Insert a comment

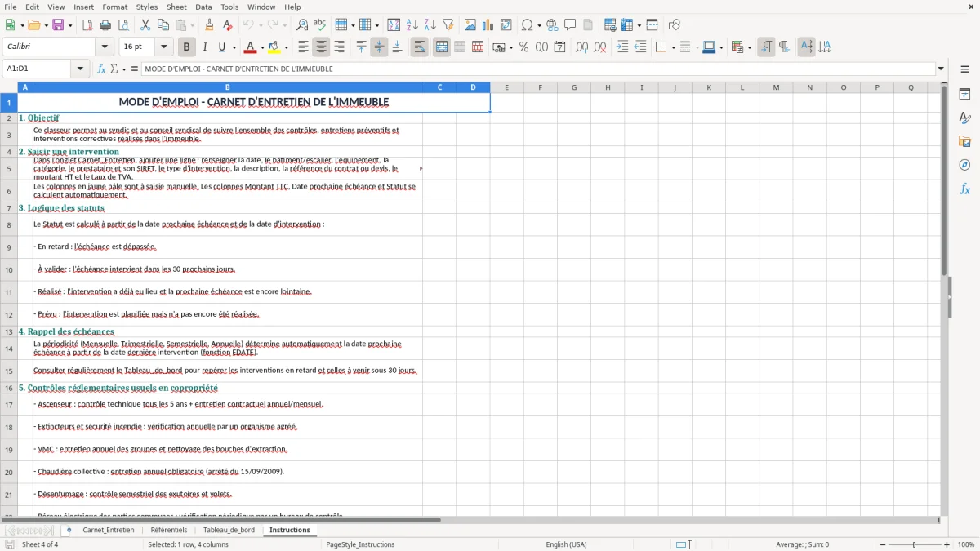pos(570,25)
